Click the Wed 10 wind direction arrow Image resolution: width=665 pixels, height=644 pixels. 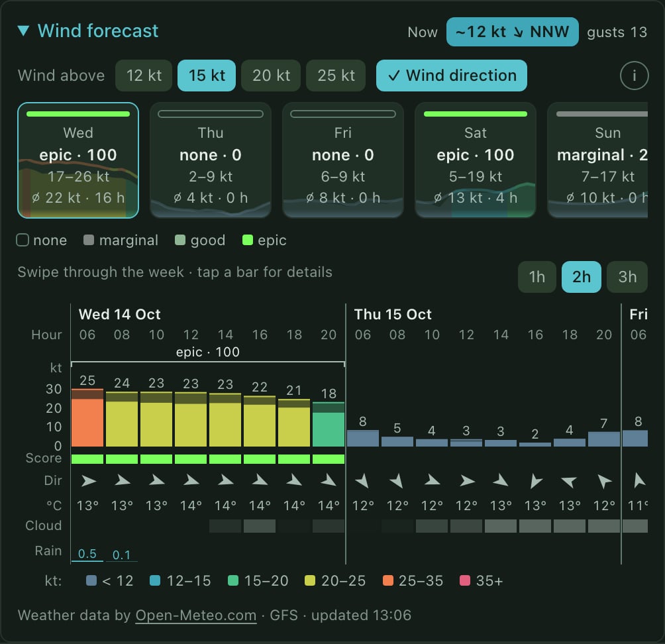point(156,480)
